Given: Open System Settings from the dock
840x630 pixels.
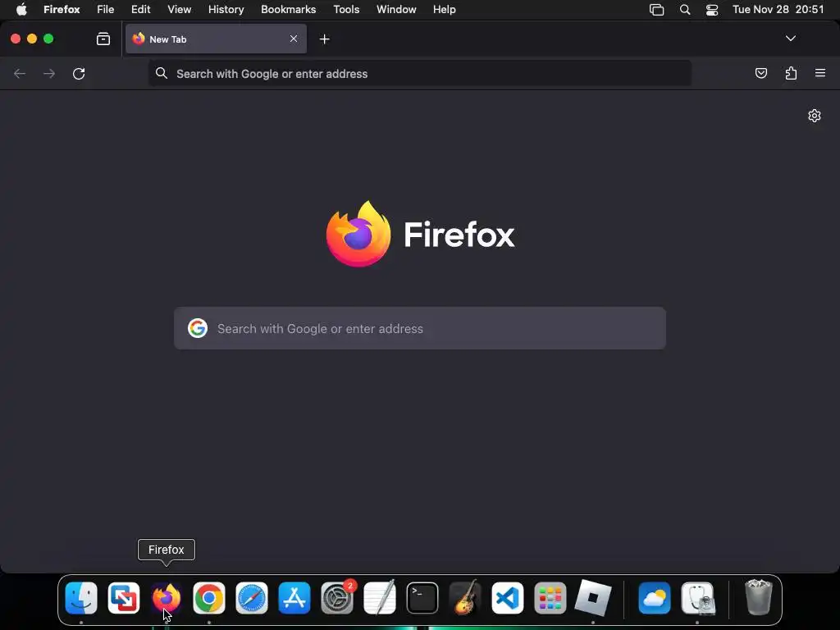Looking at the screenshot, I should 337,598.
